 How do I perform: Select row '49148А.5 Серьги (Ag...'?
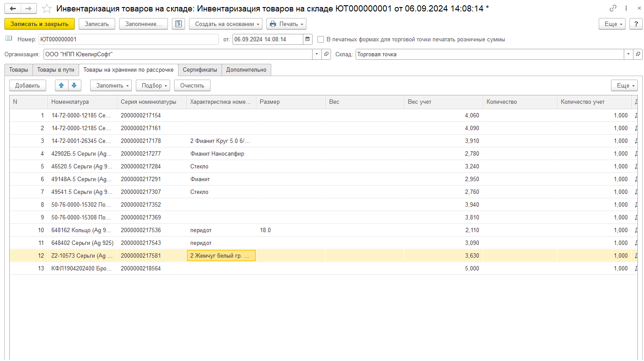[x=323, y=179]
